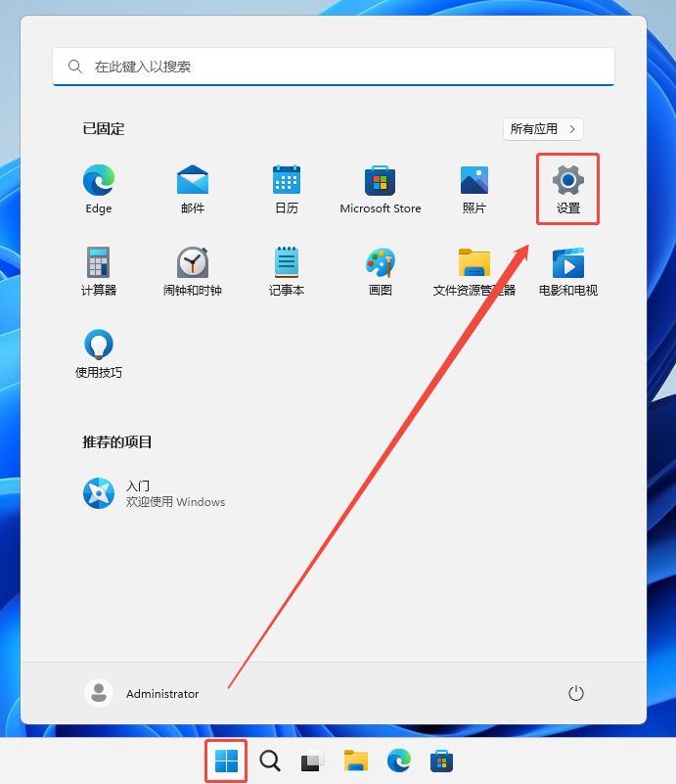The image size is (676, 784).
Task: Open the 画图 Paint app
Action: pos(381,271)
